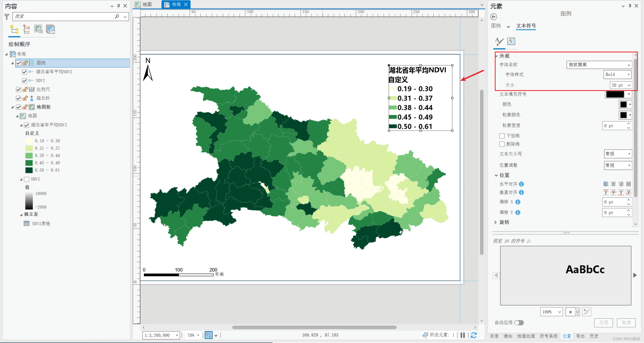The image size is (644, 343).
Task: Pin the Element pane with auto-hide icon
Action: (630, 6)
